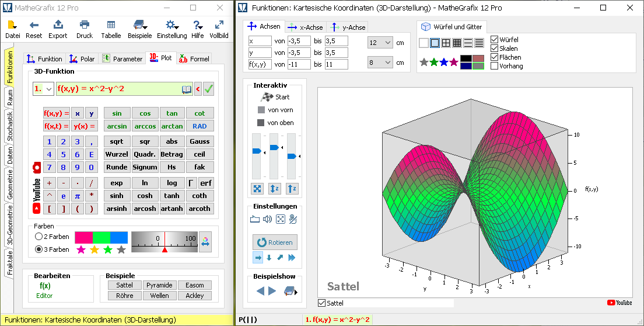Open the Beispiele examples icon
Viewport: 644px width, 326px height.
pyautogui.click(x=139, y=25)
